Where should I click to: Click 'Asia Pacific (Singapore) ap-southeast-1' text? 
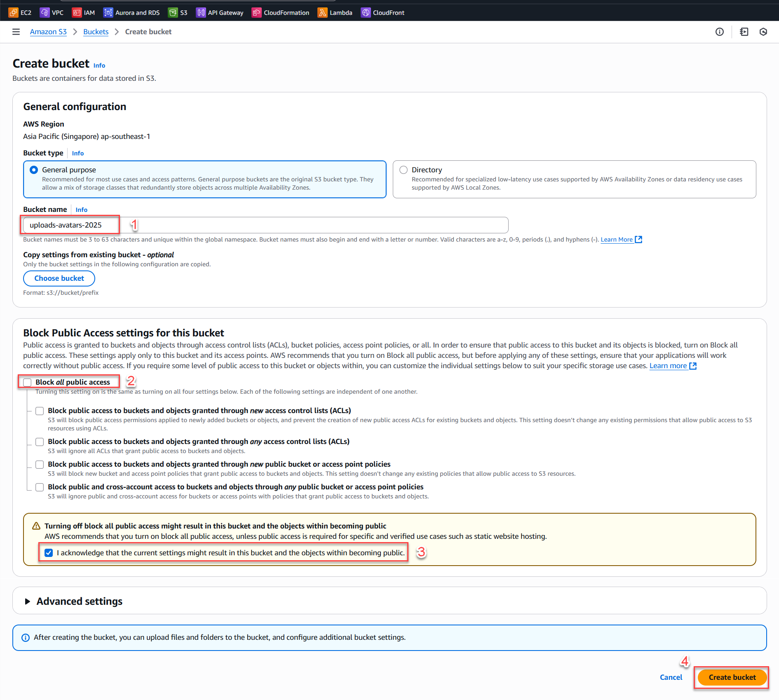pyautogui.click(x=87, y=136)
